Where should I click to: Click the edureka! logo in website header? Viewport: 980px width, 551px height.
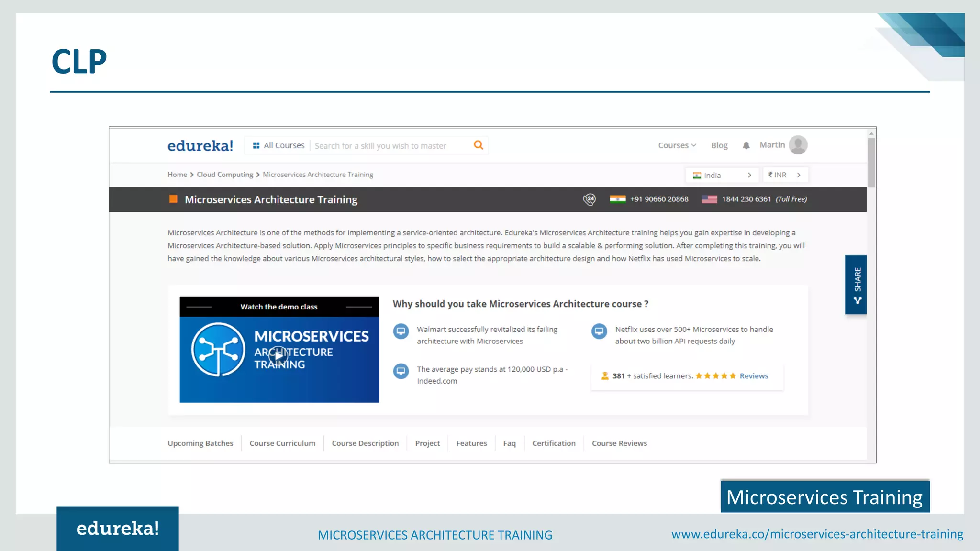point(200,145)
